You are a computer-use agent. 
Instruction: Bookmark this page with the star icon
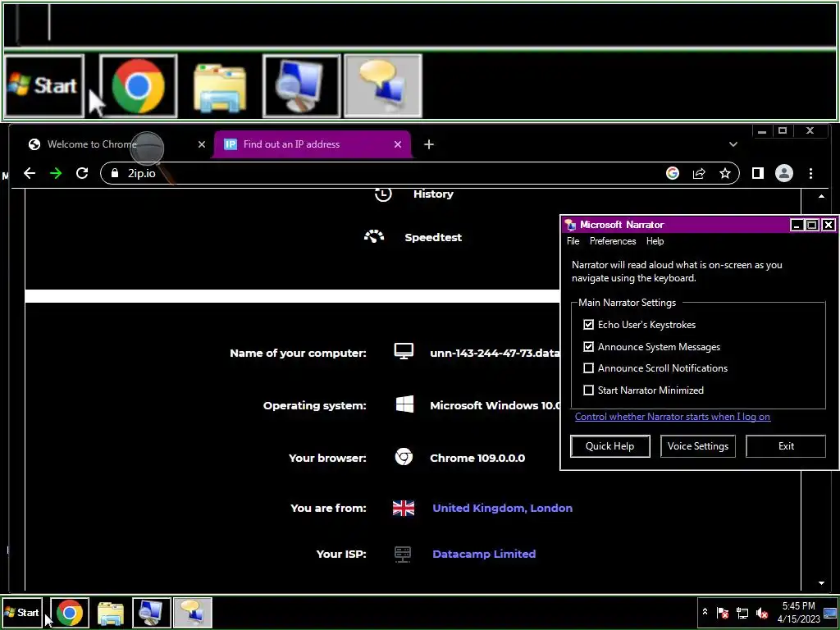pos(725,173)
